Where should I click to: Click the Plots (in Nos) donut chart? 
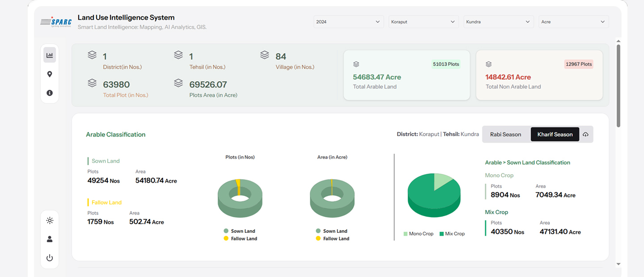click(x=240, y=198)
